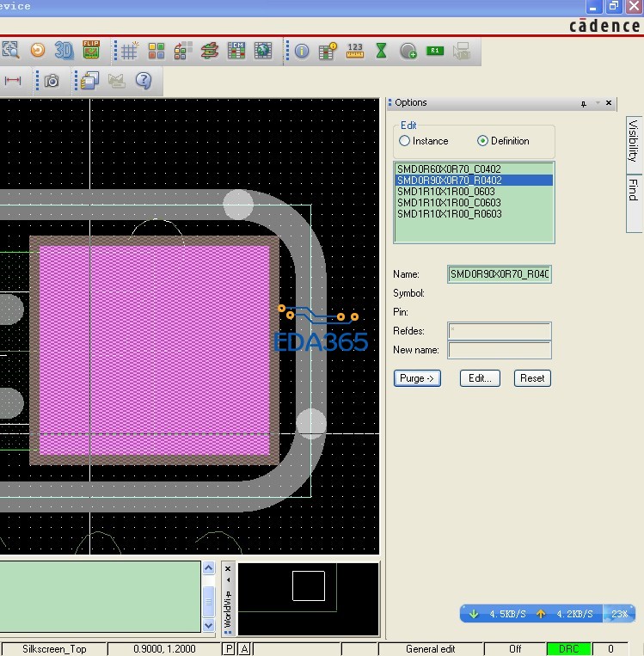The width and height of the screenshot is (644, 656).
Task: Click the Purge button
Action: 417,378
